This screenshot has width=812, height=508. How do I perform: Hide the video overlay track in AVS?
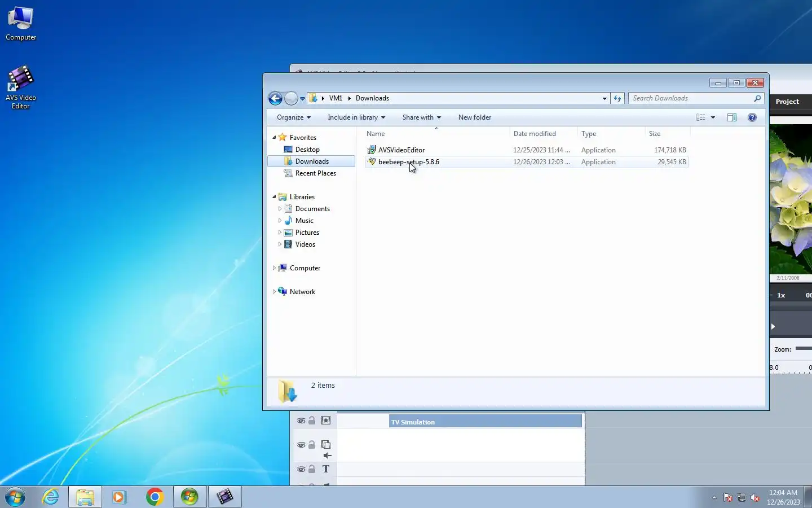click(301, 445)
